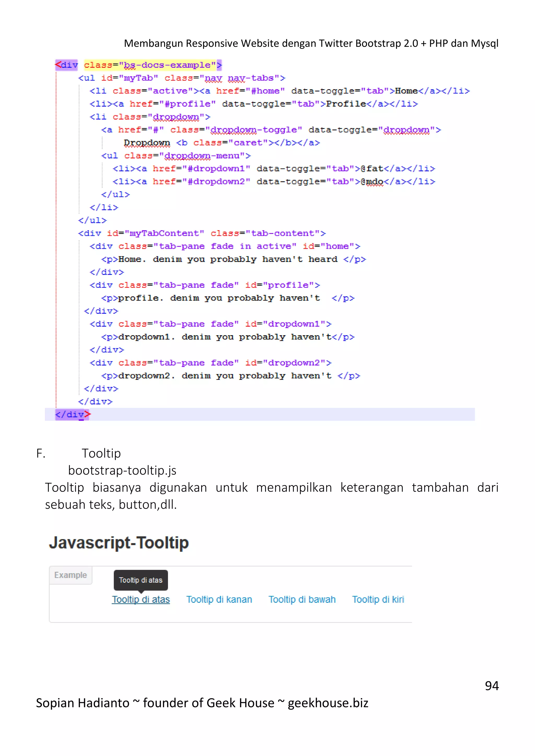Viewport: 535px width, 756px height.
Task: Click the ul id="myTab" code line
Action: coord(182,78)
